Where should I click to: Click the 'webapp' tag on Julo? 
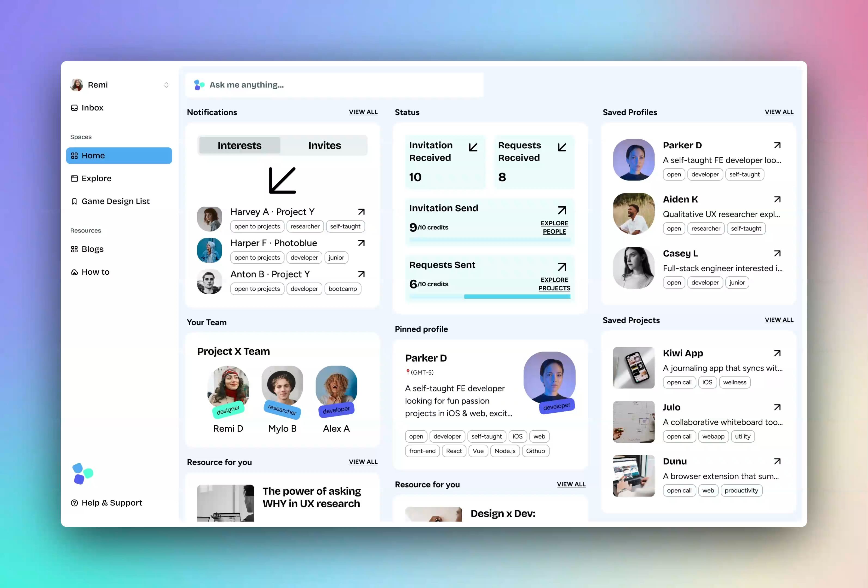(713, 437)
